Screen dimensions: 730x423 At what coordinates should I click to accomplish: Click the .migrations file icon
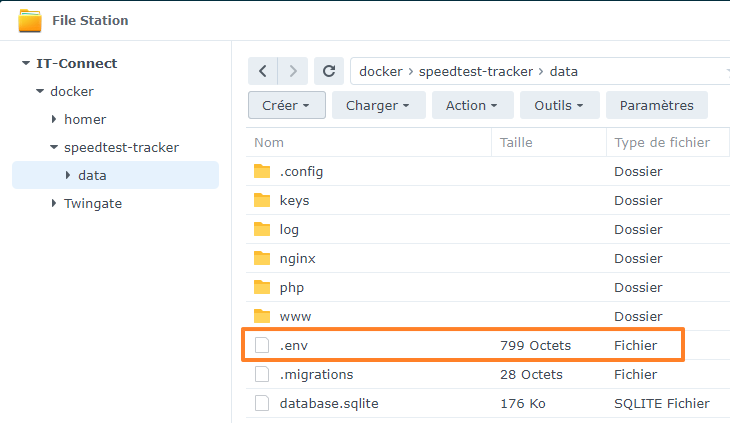tap(262, 374)
